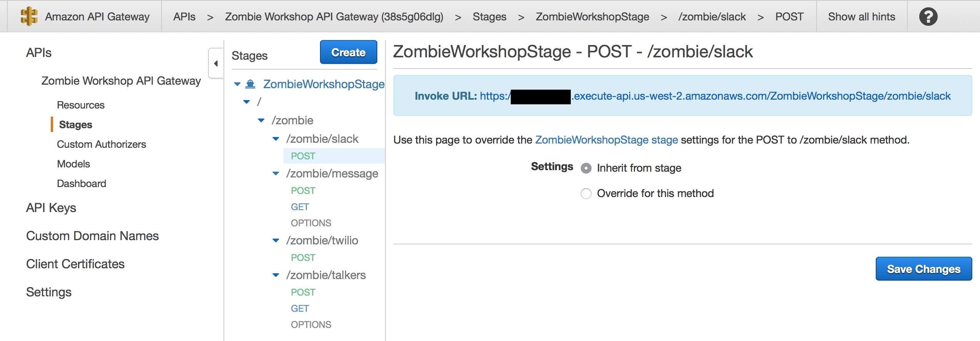Image resolution: width=980 pixels, height=341 pixels.
Task: Select POST under /zombie/twilio
Action: click(x=303, y=258)
